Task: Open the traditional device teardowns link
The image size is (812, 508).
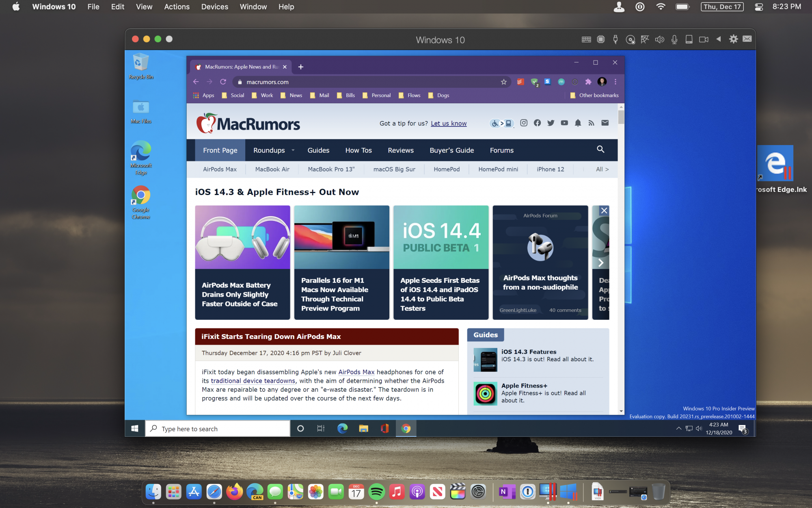Action: tap(253, 381)
